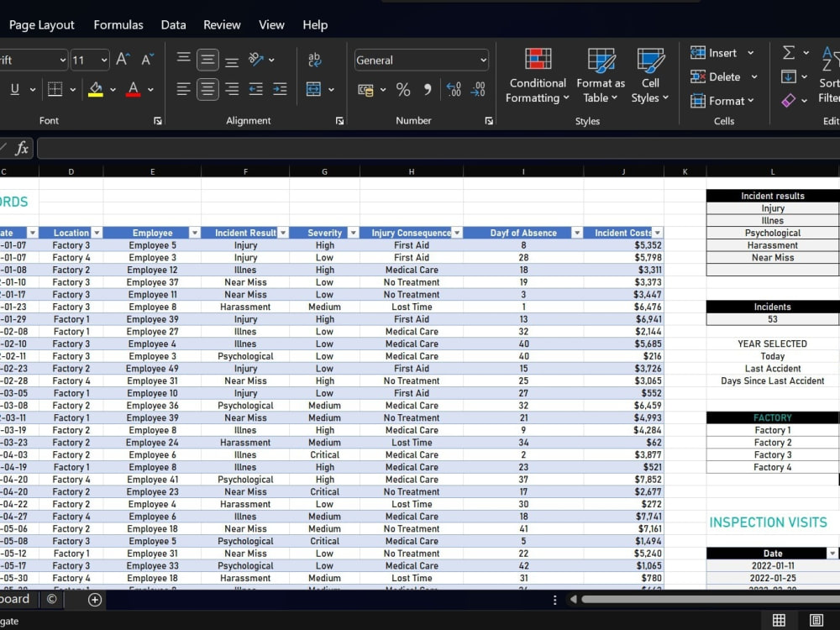Bottom align cell contents
The width and height of the screenshot is (840, 630).
click(x=232, y=60)
